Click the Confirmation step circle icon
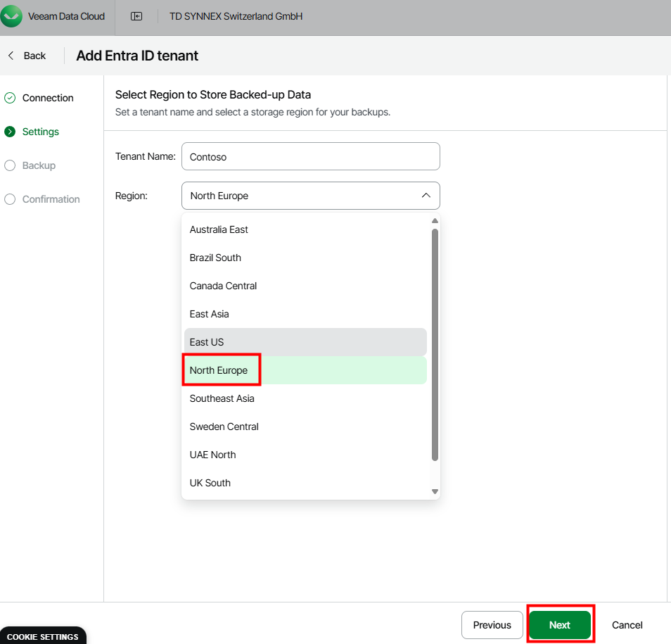This screenshot has height=644, width=671. (x=10, y=199)
